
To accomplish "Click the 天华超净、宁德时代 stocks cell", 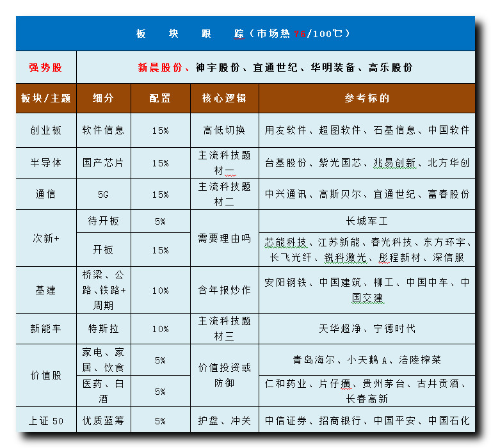I will [x=367, y=328].
